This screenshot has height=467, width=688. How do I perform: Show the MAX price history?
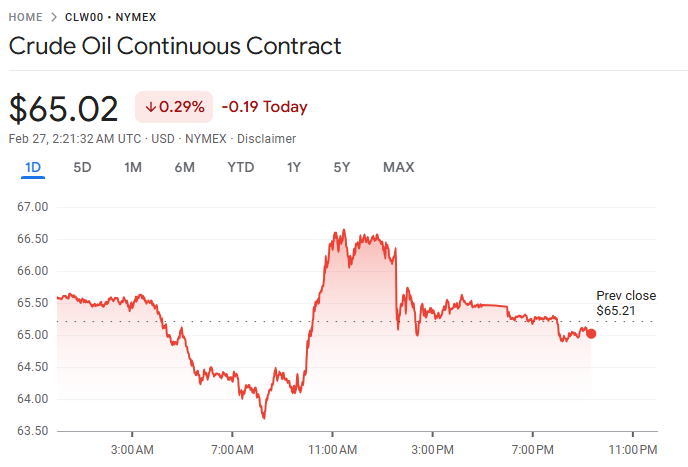point(398,167)
